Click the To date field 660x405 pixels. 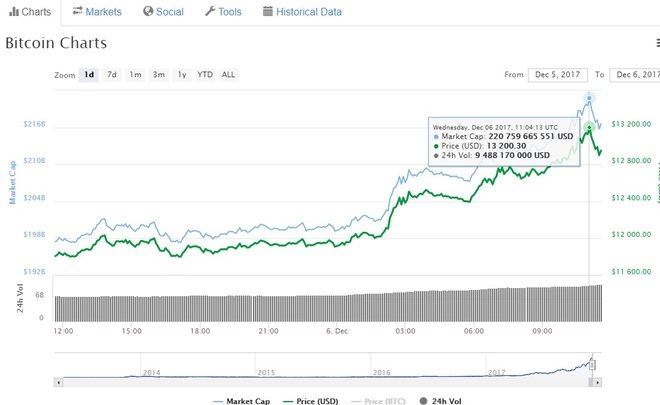point(635,75)
